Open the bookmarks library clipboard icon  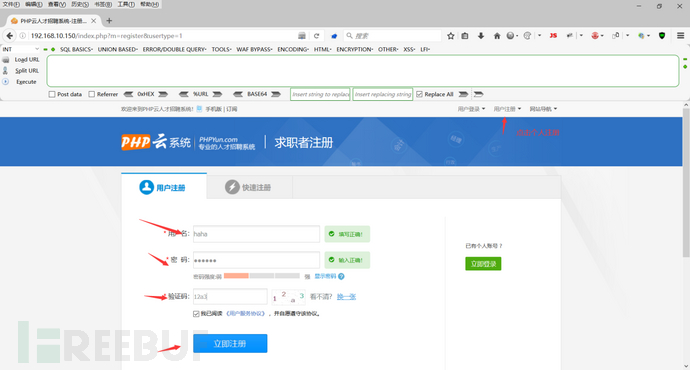pos(465,36)
